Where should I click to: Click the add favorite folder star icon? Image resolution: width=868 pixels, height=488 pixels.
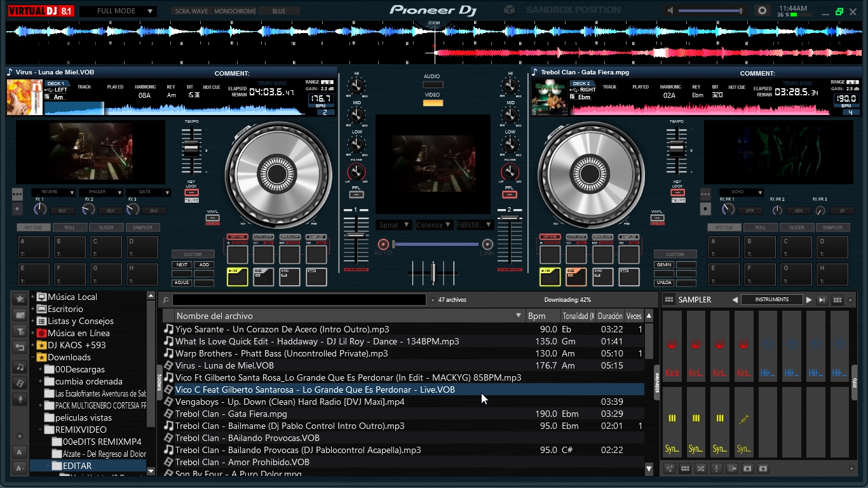click(x=20, y=299)
